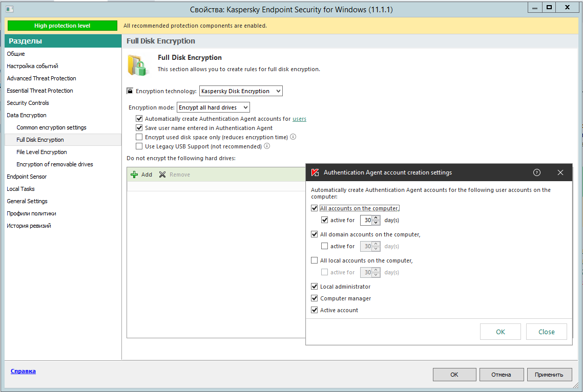583x392 pixels.
Task: Click the Remove X icon
Action: click(x=162, y=175)
